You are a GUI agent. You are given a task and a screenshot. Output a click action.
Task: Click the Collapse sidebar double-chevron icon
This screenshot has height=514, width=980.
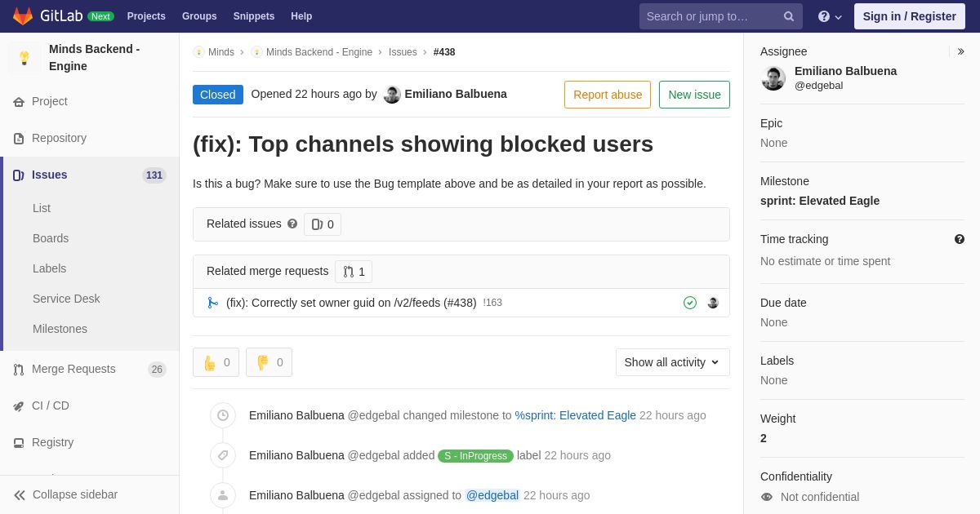20,495
